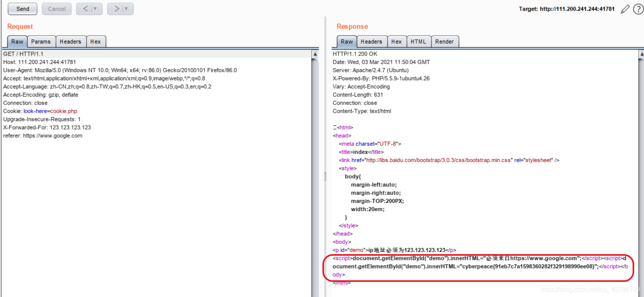Click the Accept-Encoding: gzip, deflate line
This screenshot has height=297, width=644.
point(41,95)
